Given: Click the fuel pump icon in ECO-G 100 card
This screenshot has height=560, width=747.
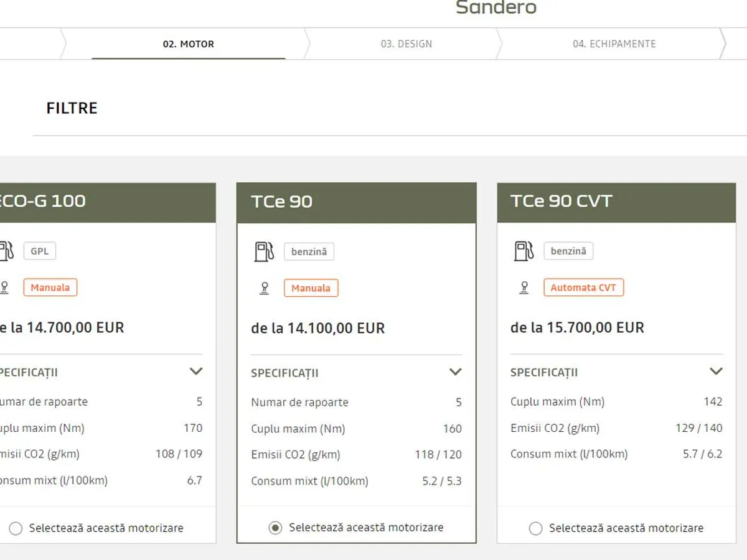Looking at the screenshot, I should [6, 251].
